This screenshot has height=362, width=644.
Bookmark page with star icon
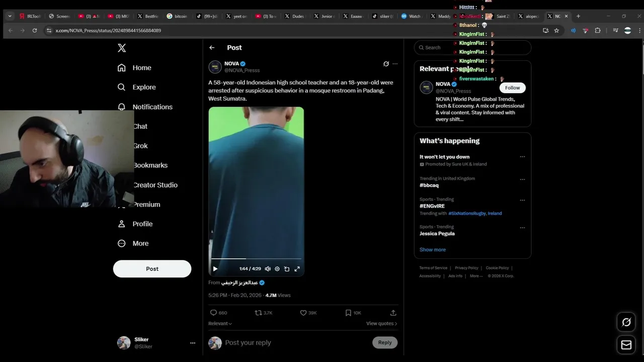tap(556, 30)
